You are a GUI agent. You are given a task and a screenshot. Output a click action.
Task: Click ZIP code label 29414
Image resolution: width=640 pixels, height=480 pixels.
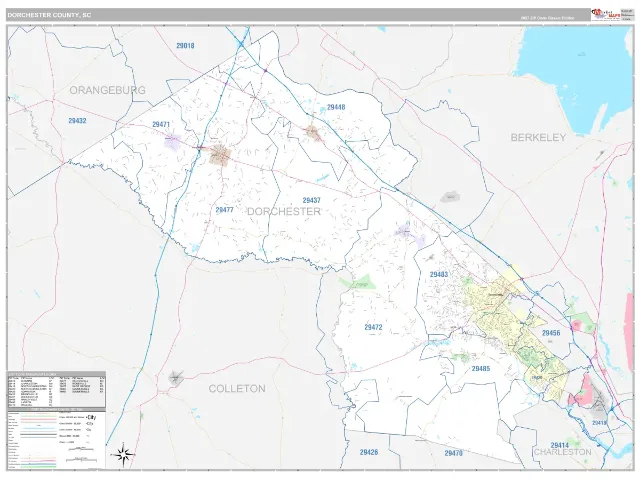[560, 445]
